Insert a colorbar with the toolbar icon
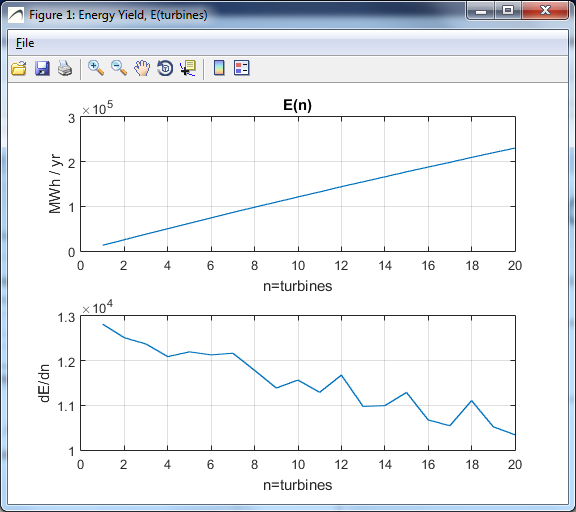 (x=219, y=68)
